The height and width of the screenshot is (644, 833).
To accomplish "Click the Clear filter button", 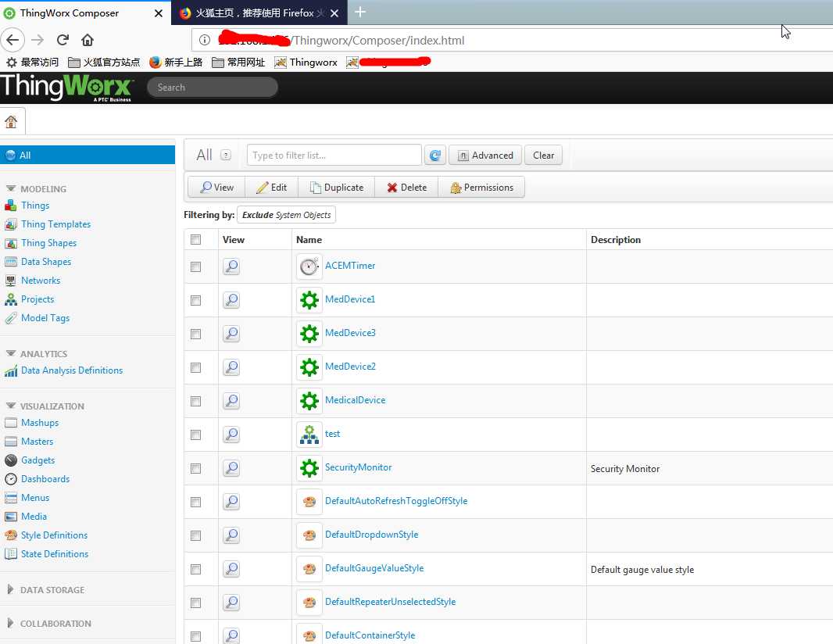I will pos(543,156).
